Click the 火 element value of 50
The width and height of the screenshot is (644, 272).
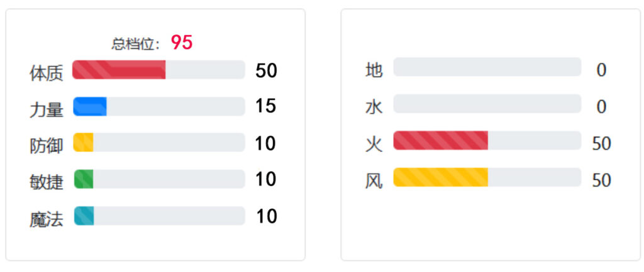pyautogui.click(x=601, y=144)
